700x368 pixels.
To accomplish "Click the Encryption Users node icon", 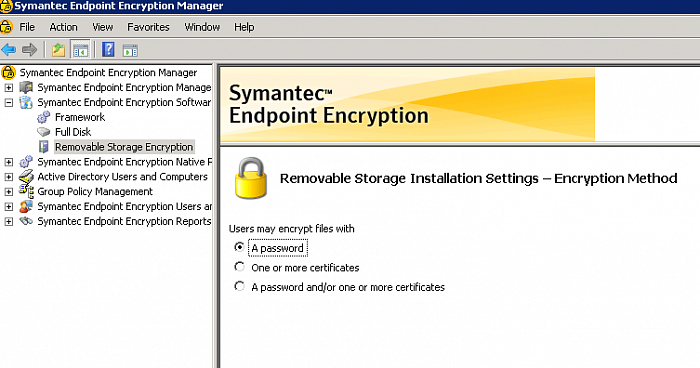I will [x=26, y=206].
